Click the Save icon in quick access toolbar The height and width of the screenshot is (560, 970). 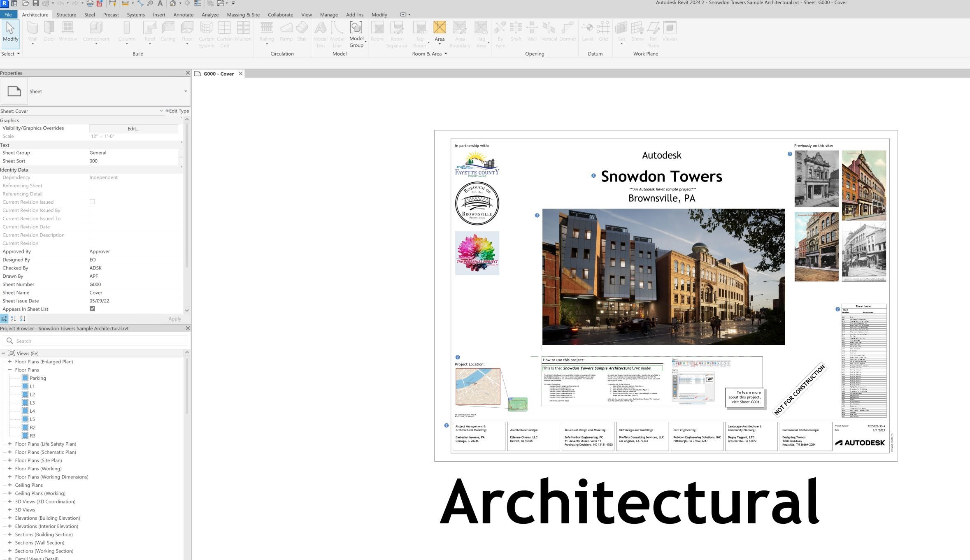coord(35,3)
